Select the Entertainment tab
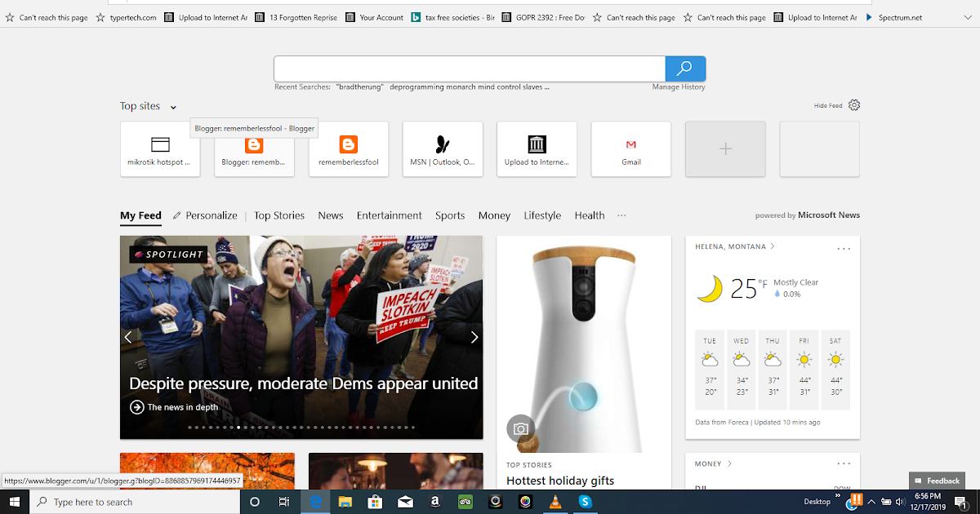Screen dimensions: 980x514 [x=390, y=215]
